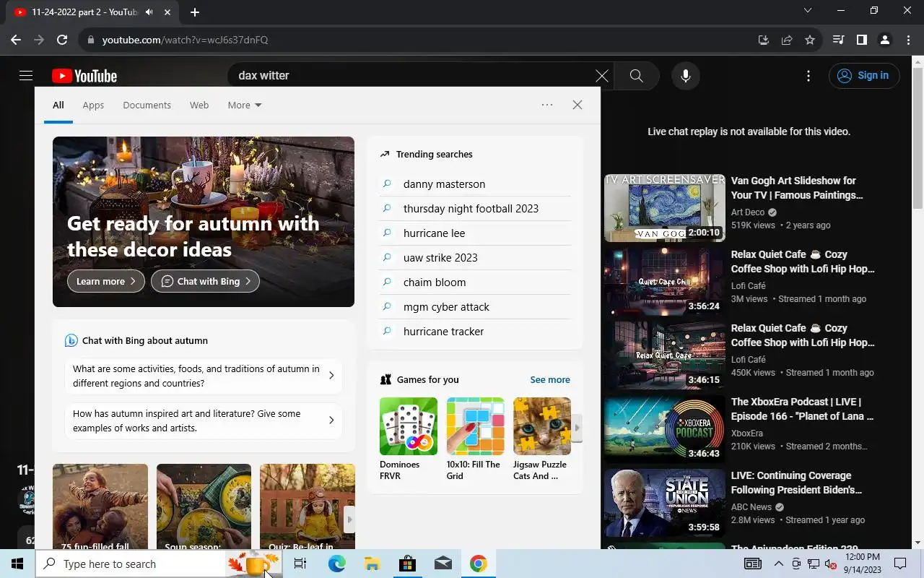Image resolution: width=924 pixels, height=578 pixels.
Task: Search trending chaim bloom
Action: pos(476,282)
